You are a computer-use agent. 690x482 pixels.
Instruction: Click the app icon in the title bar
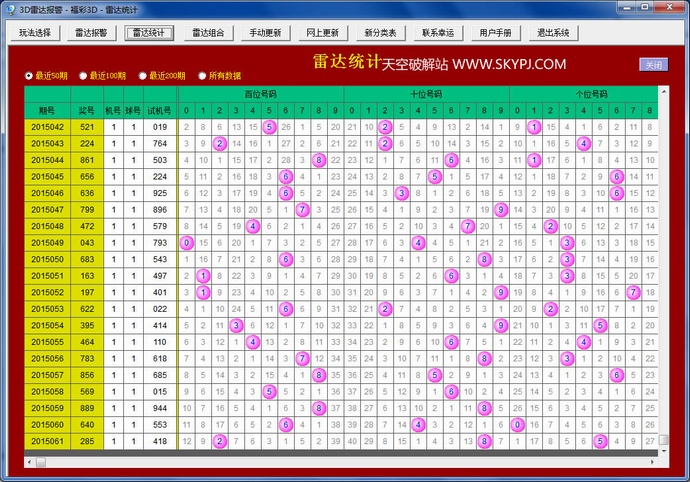pyautogui.click(x=10, y=8)
